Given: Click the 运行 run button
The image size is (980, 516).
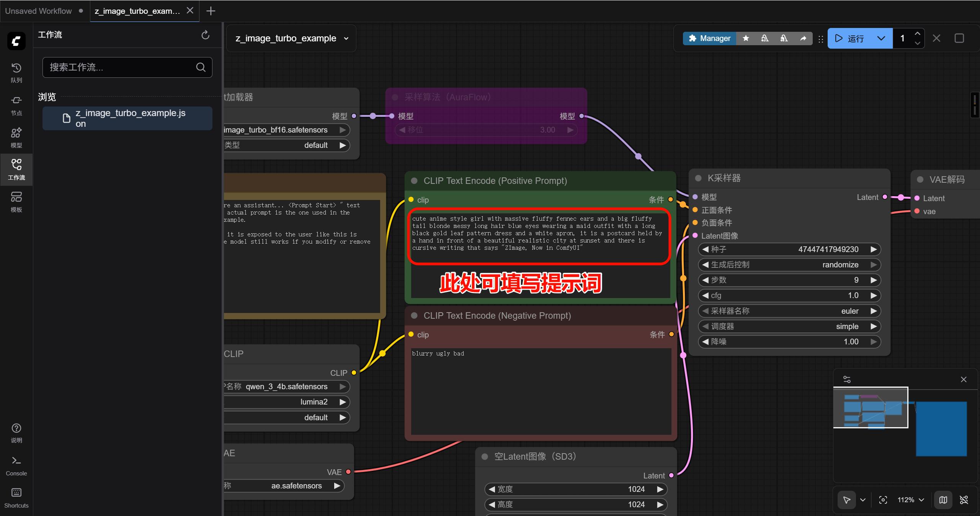Looking at the screenshot, I should [850, 38].
